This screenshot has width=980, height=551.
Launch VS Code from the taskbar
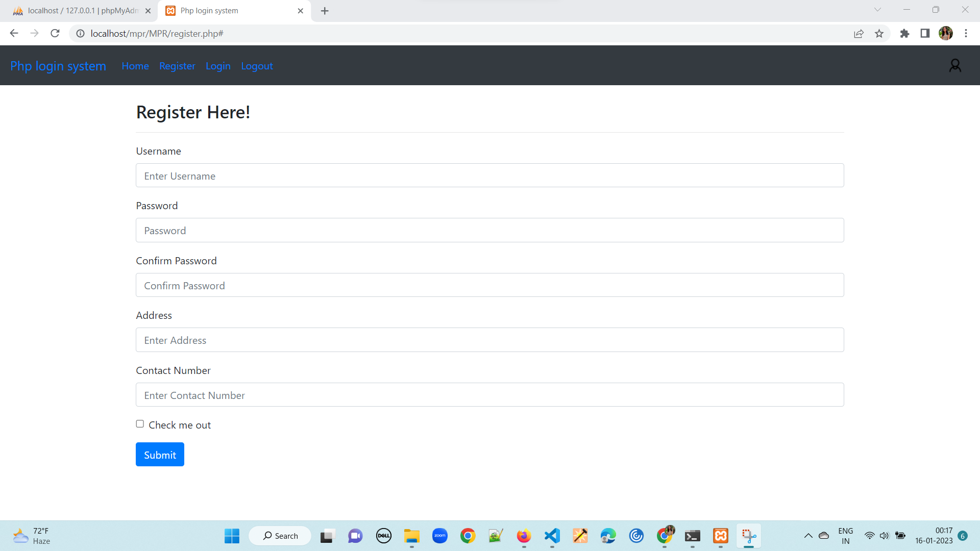(x=552, y=536)
